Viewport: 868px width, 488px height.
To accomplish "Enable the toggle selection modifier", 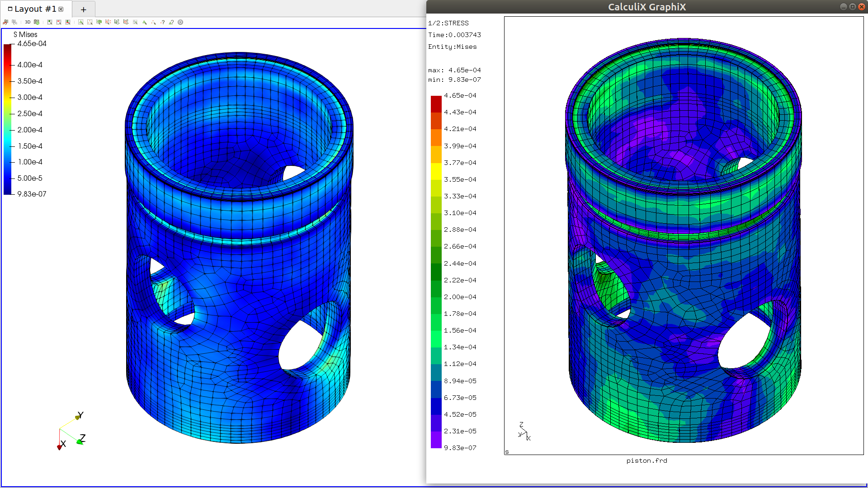I will click(68, 22).
